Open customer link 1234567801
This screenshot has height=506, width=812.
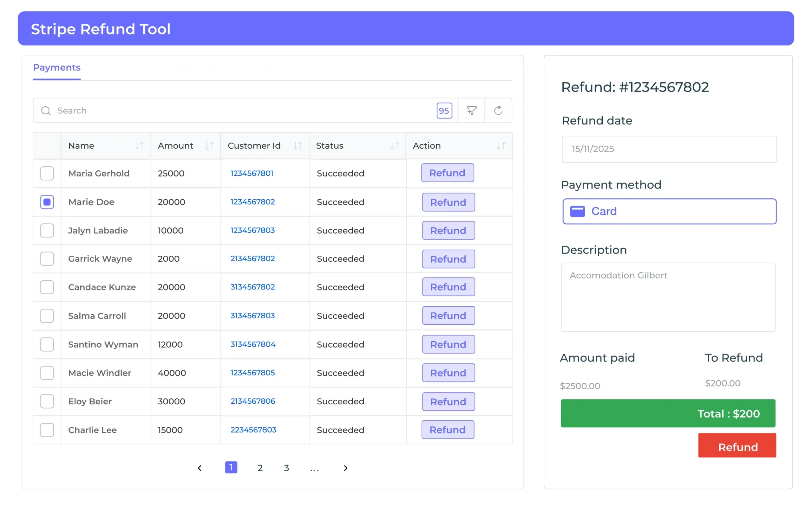coord(252,173)
